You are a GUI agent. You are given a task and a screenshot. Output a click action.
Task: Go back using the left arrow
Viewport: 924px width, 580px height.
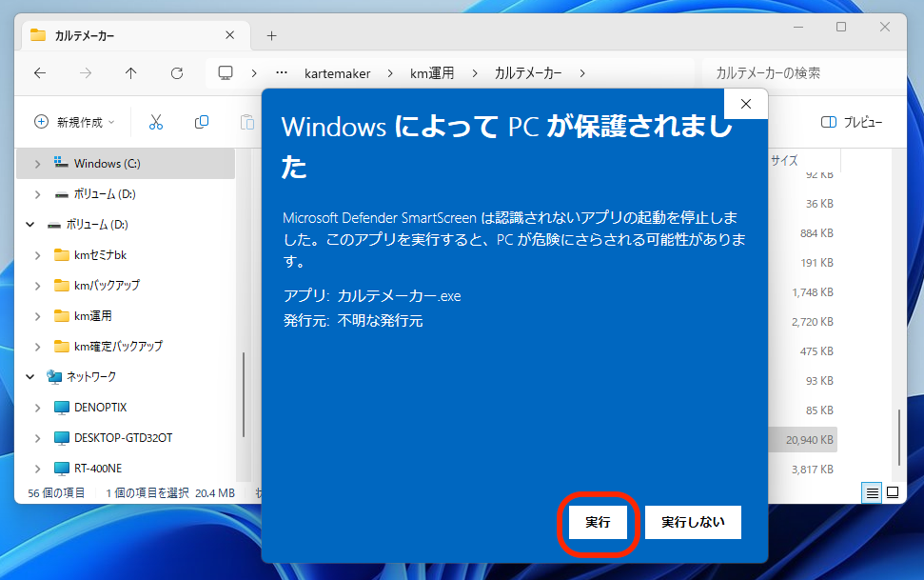(39, 73)
